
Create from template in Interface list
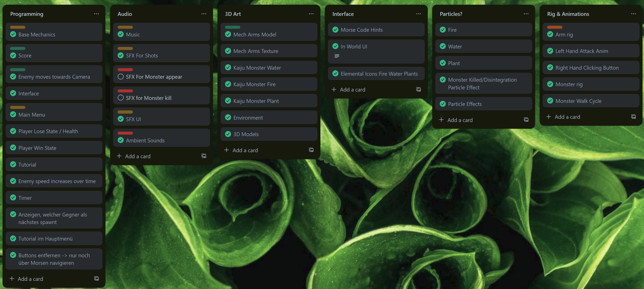(419, 89)
